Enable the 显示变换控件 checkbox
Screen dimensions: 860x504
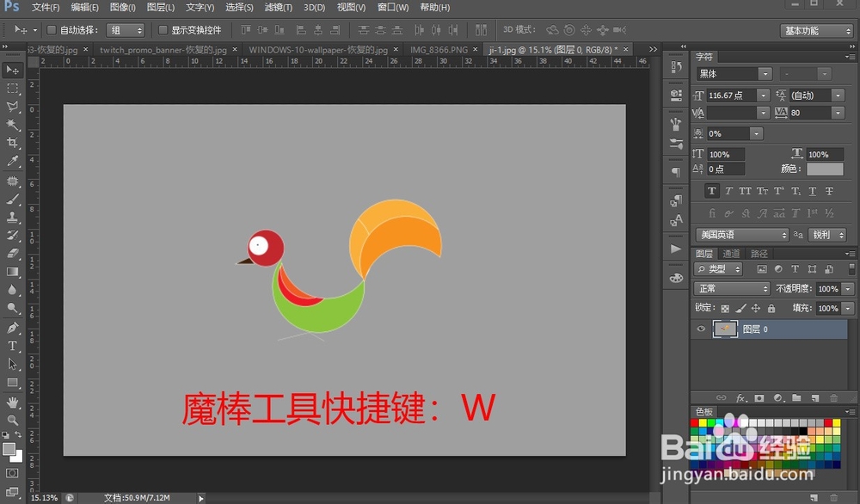163,28
